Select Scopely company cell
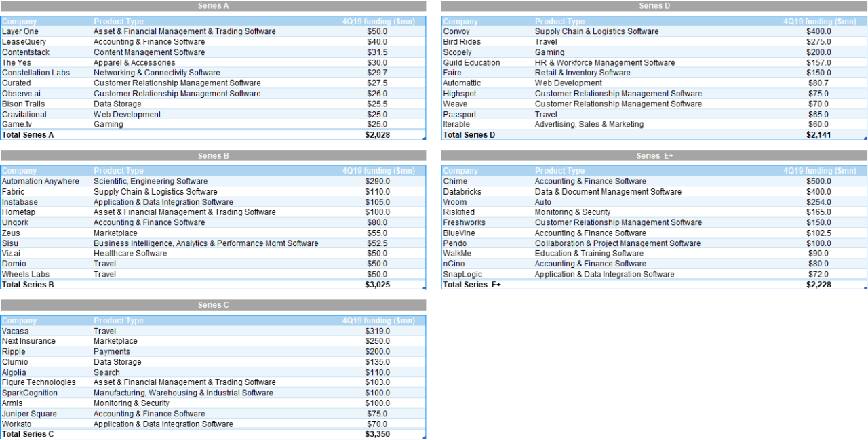The image size is (868, 440). [457, 52]
